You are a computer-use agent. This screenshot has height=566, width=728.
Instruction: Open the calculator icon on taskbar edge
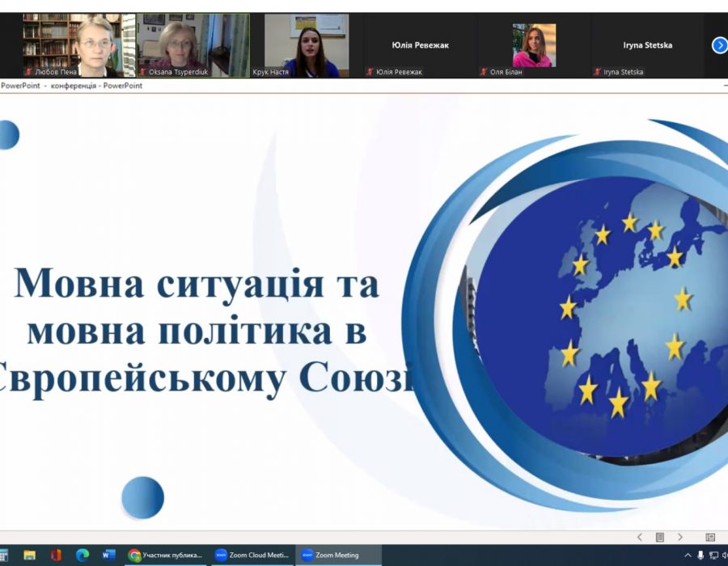4,555
